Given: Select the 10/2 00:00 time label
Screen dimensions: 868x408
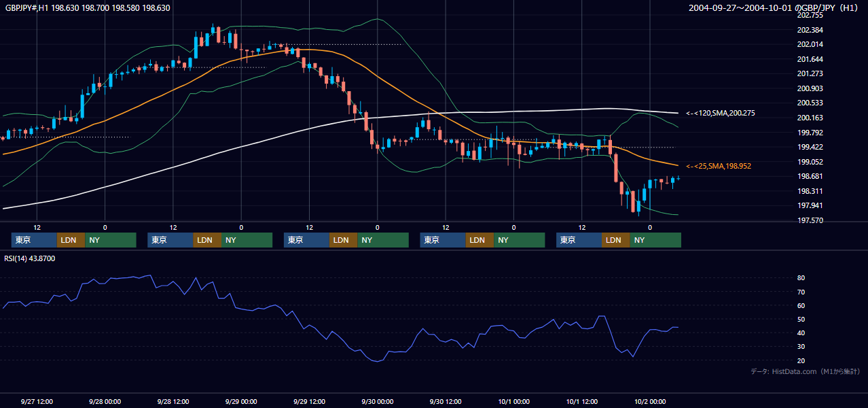Looking at the screenshot, I should (650, 401).
